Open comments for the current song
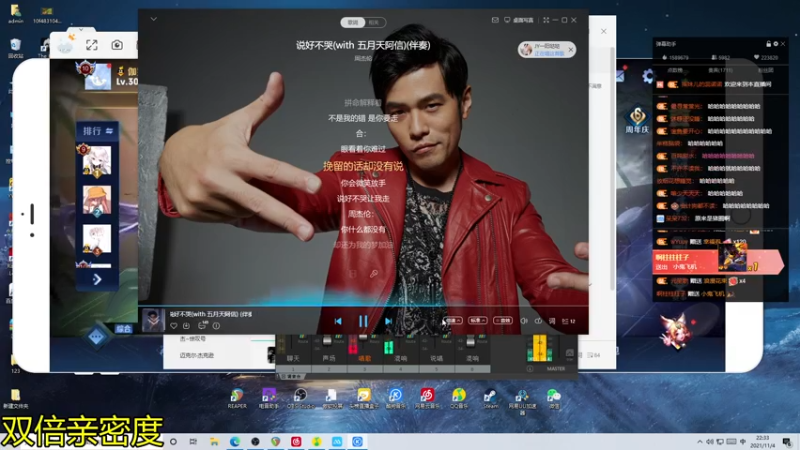Image resolution: width=800 pixels, height=450 pixels. tap(203, 325)
